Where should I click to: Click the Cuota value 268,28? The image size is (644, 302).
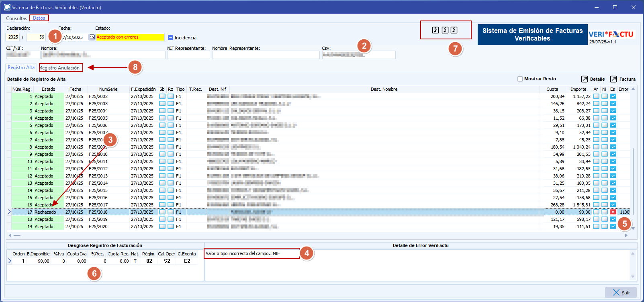click(x=558, y=205)
